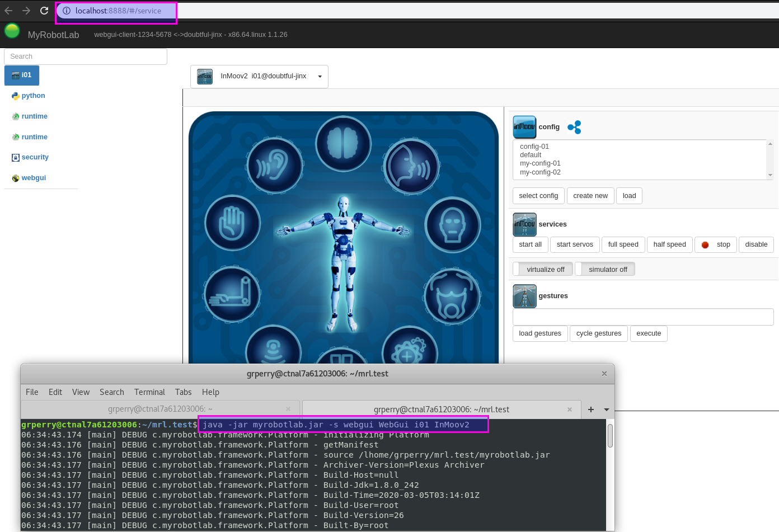
Task: Click the blue share icon beside config
Action: click(574, 127)
